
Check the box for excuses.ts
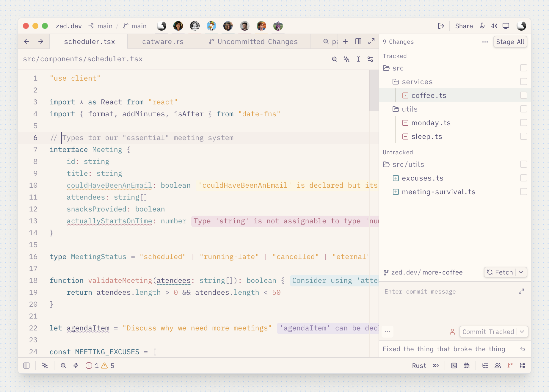coord(524,178)
